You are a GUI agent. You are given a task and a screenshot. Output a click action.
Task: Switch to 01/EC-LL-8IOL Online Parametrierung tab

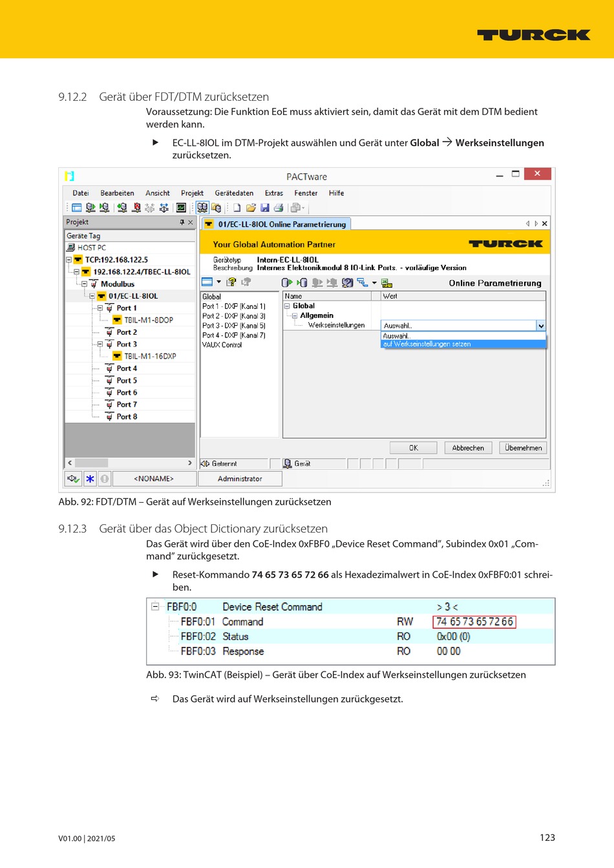pos(276,224)
